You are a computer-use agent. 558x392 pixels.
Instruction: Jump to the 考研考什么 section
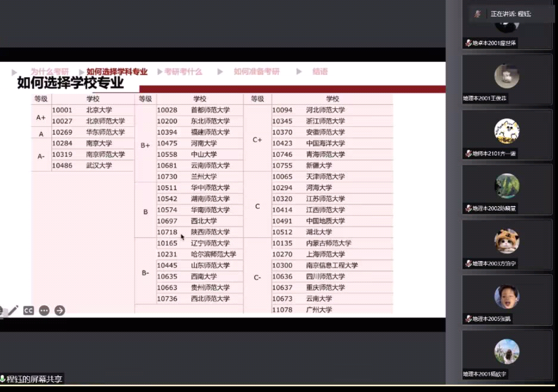pos(183,72)
